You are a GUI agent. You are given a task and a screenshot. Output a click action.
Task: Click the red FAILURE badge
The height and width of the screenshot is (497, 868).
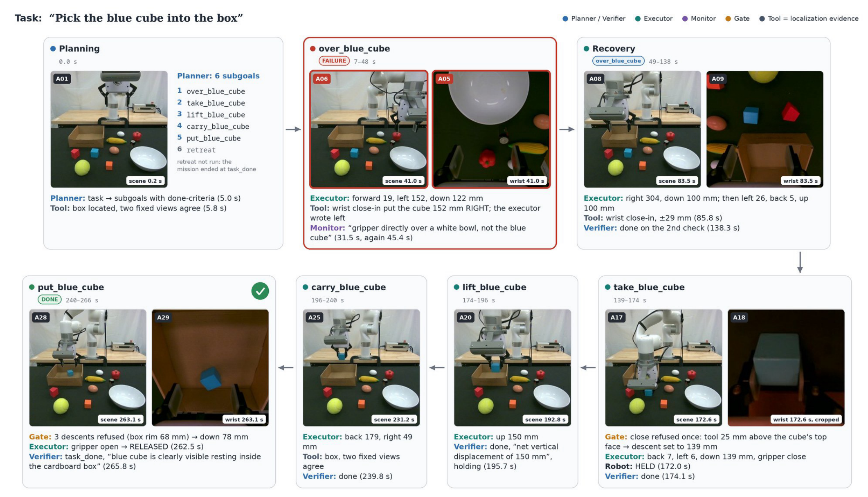(x=334, y=61)
